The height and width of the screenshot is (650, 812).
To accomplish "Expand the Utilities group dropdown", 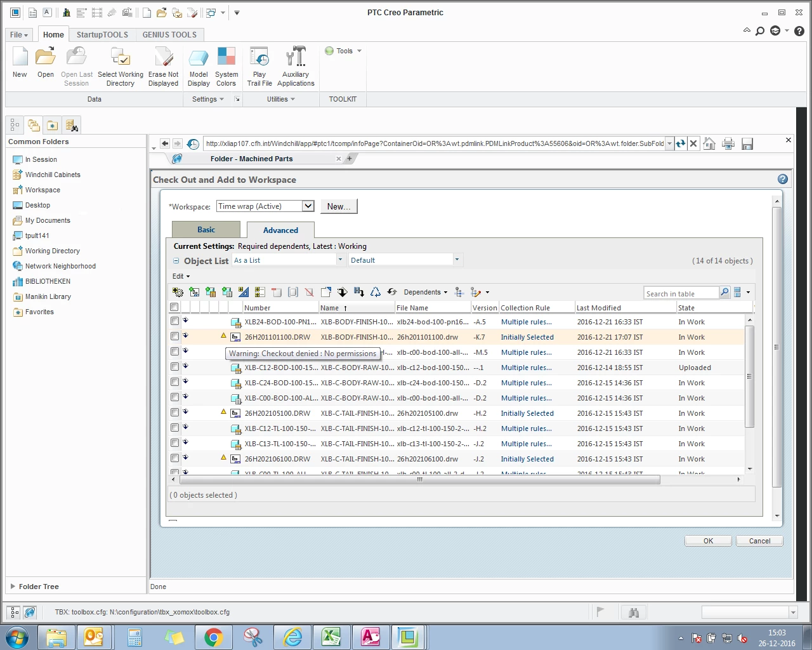I will pos(281,99).
